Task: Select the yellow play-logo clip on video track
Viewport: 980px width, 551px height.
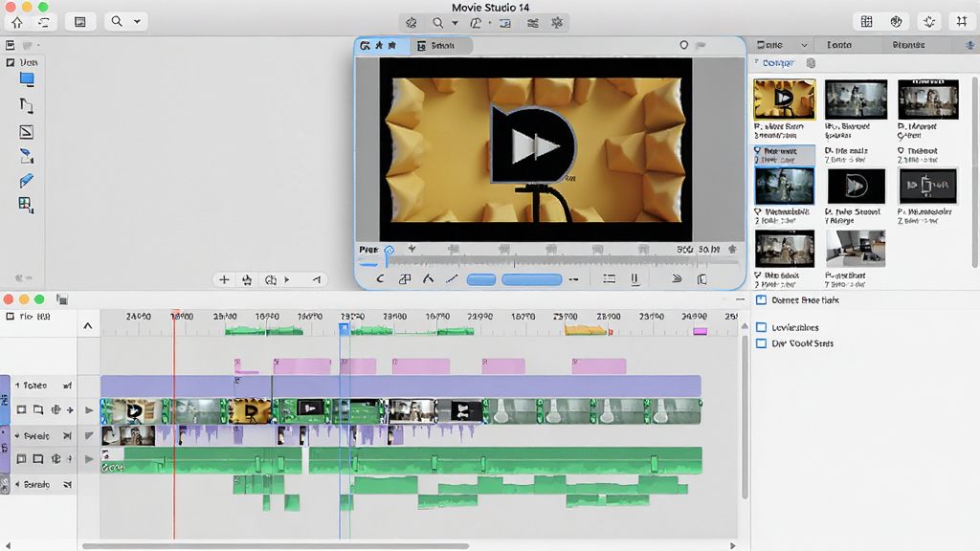Action: tap(251, 411)
